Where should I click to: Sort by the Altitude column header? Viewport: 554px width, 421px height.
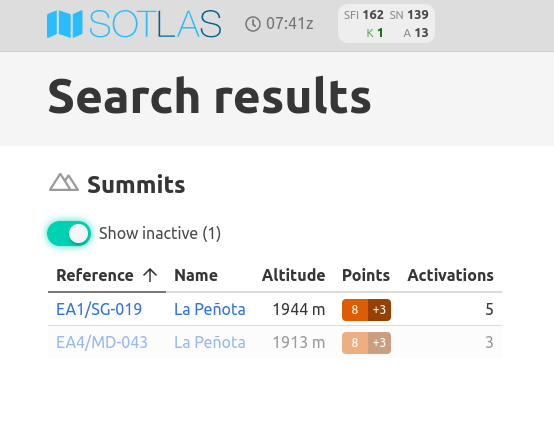click(294, 275)
